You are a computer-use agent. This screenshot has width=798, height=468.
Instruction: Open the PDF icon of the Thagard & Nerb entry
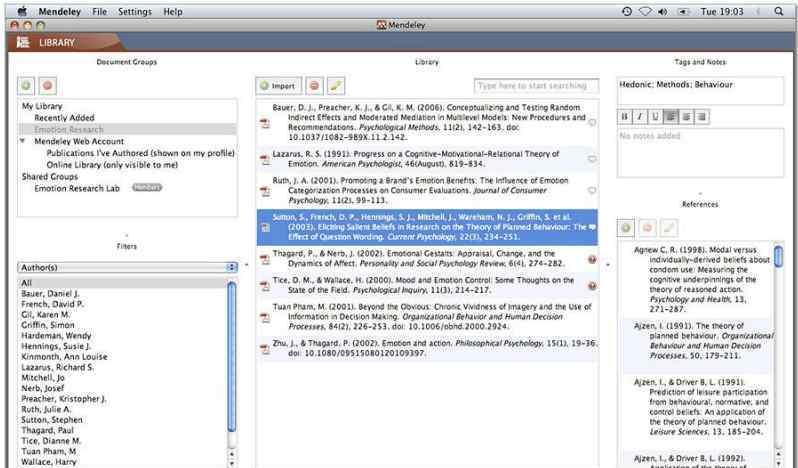coord(265,259)
